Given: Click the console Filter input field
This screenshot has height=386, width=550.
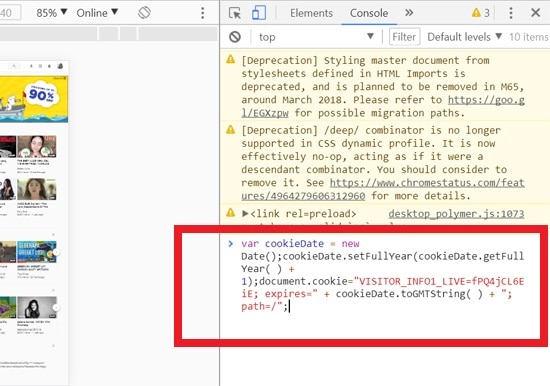Looking at the screenshot, I should tap(404, 37).
